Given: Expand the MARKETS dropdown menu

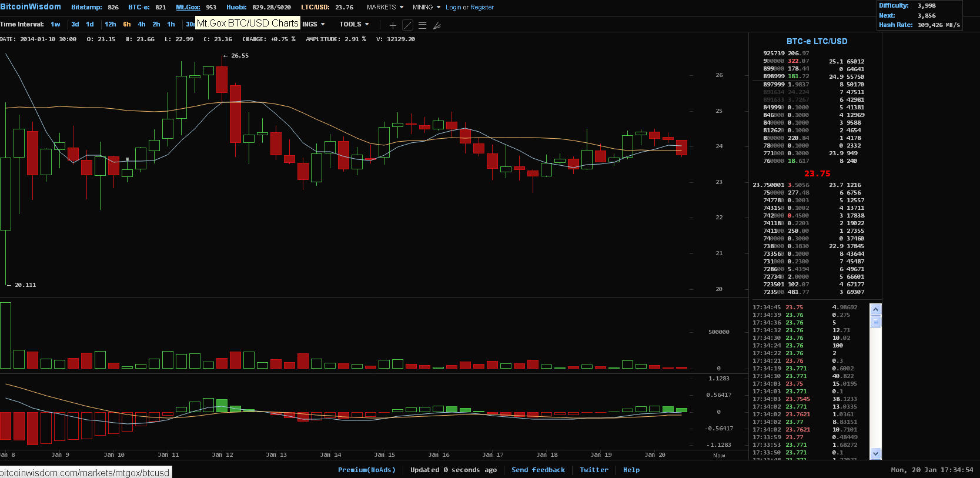Looking at the screenshot, I should pos(385,7).
